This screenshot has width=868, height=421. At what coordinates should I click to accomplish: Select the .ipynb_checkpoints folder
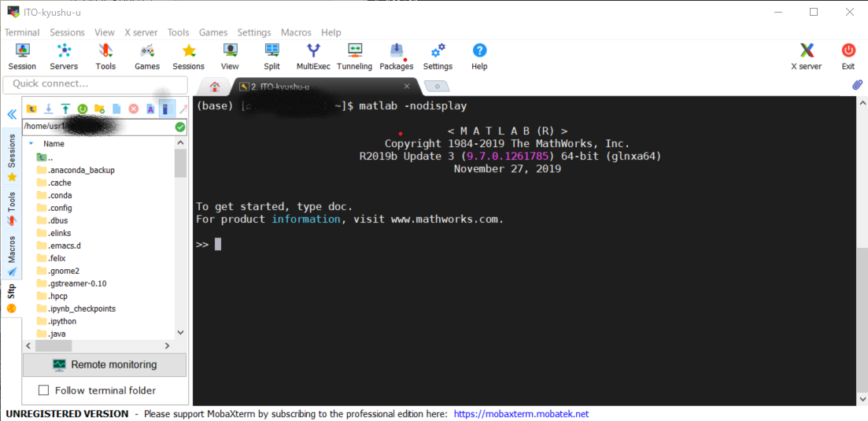click(76, 308)
